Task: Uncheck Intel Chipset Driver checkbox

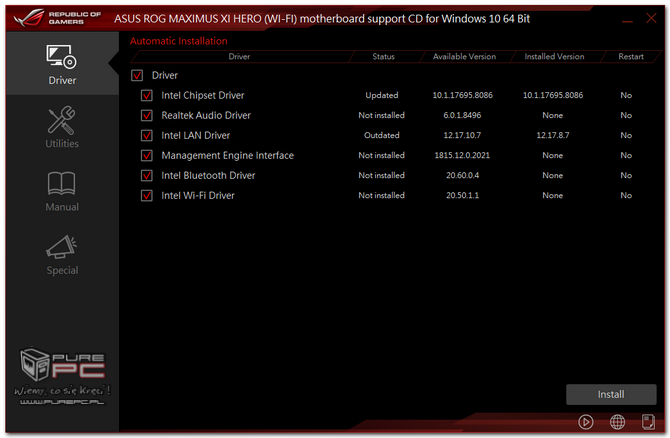Action: tap(147, 95)
